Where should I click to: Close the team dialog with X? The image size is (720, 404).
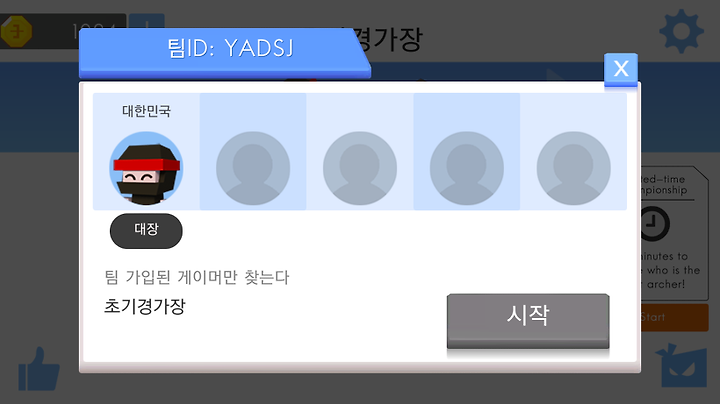tap(621, 70)
